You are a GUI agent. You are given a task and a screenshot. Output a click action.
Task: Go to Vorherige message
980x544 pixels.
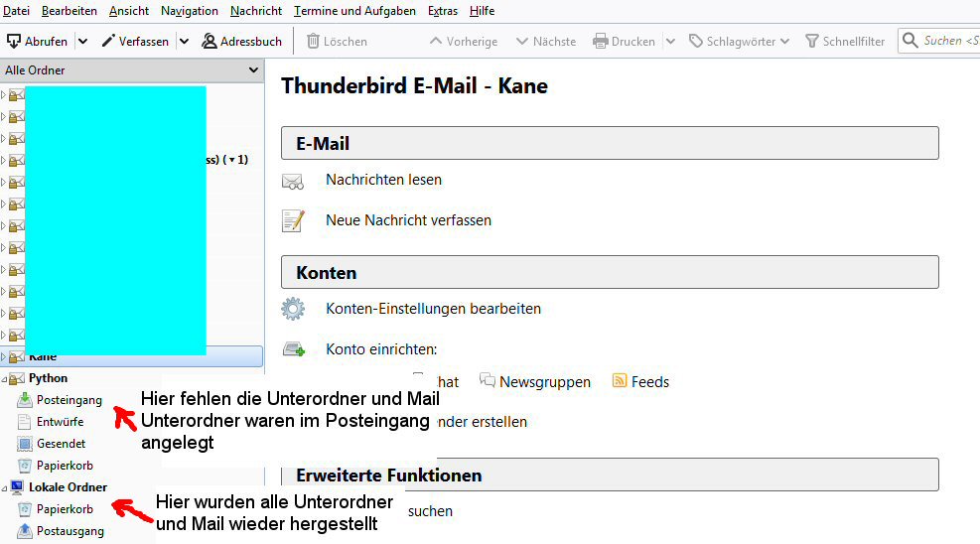click(x=464, y=42)
